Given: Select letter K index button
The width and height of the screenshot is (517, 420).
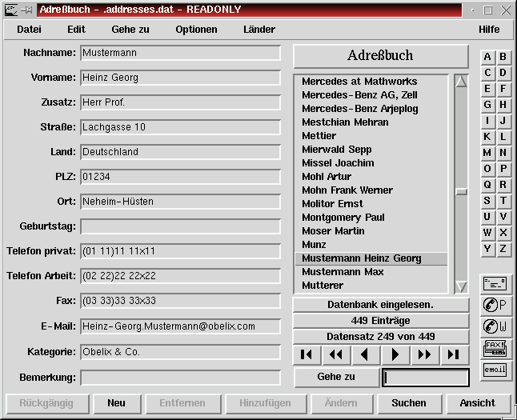Looking at the screenshot, I should click(x=487, y=137).
